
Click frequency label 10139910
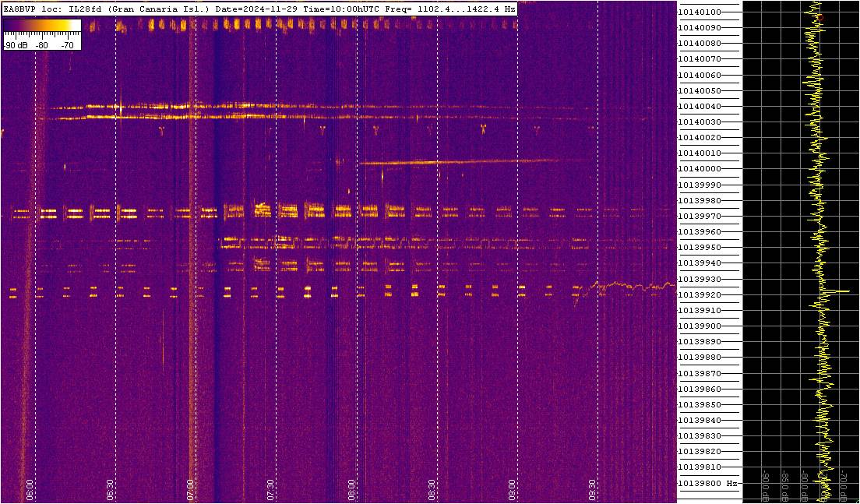(x=699, y=310)
